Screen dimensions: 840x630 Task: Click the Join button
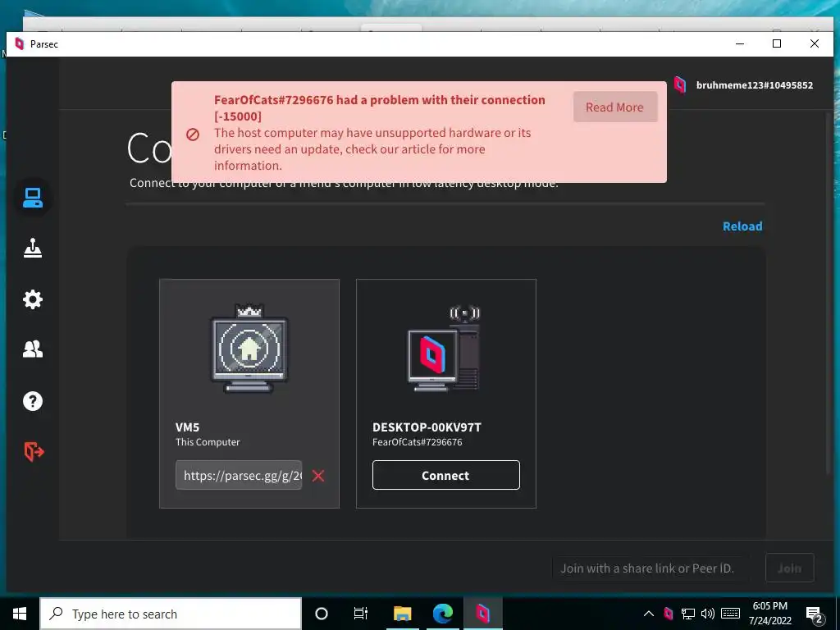pyautogui.click(x=790, y=568)
